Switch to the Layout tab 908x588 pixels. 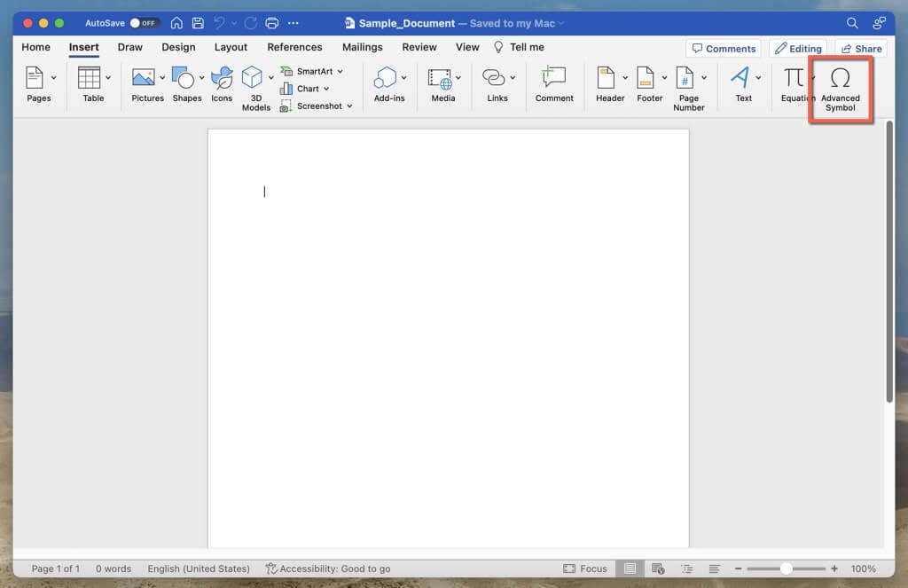231,48
